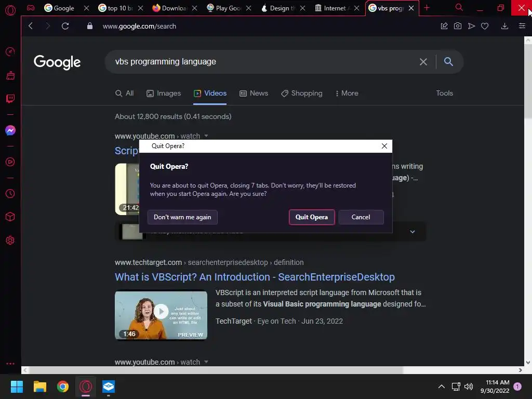The height and width of the screenshot is (399, 532).
Task: Go back to previous page
Action: [31, 26]
